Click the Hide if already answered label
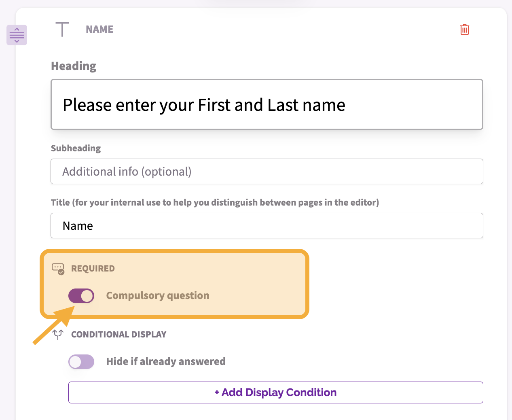The width and height of the screenshot is (512, 420). (166, 361)
